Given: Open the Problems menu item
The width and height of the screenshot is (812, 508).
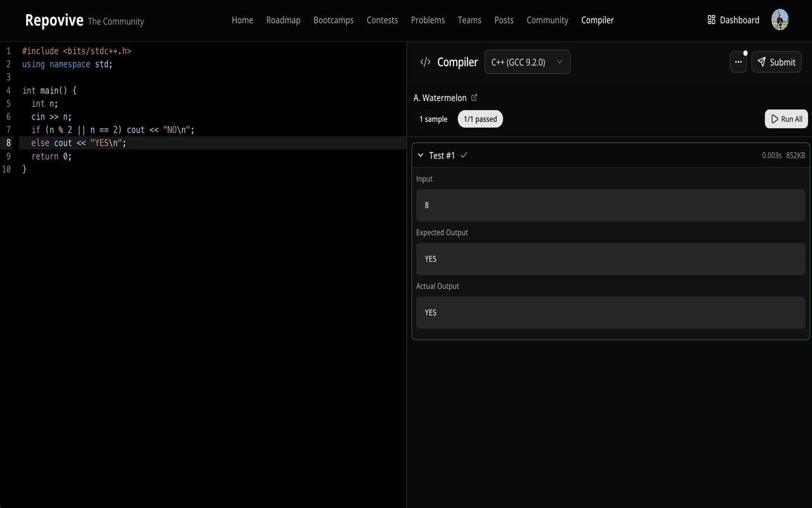Looking at the screenshot, I should [x=428, y=20].
